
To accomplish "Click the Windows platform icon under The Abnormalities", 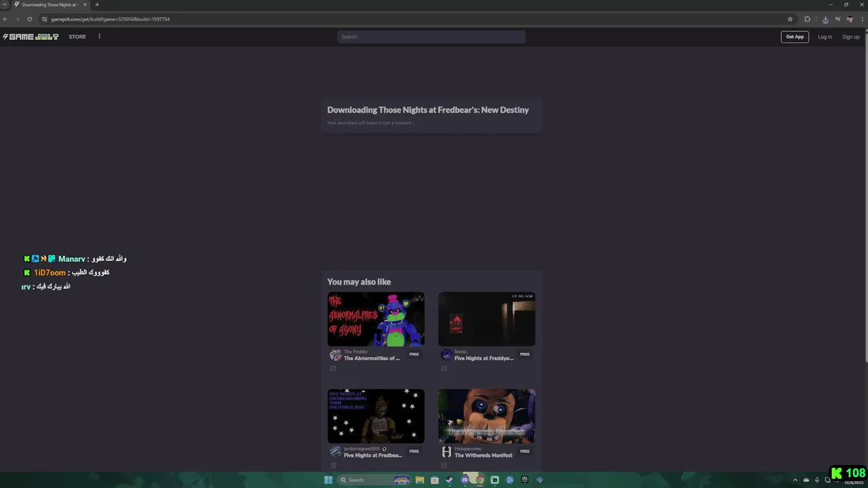I will click(x=333, y=369).
